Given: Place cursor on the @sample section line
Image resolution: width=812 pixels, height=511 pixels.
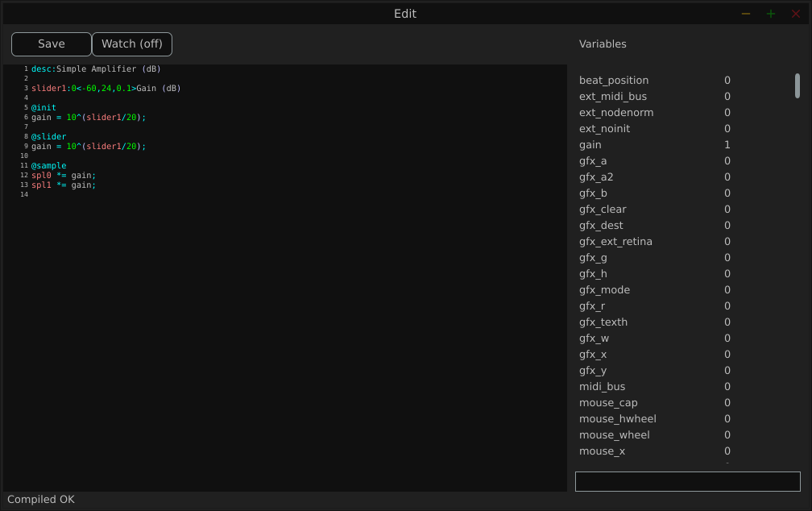Looking at the screenshot, I should [49, 165].
